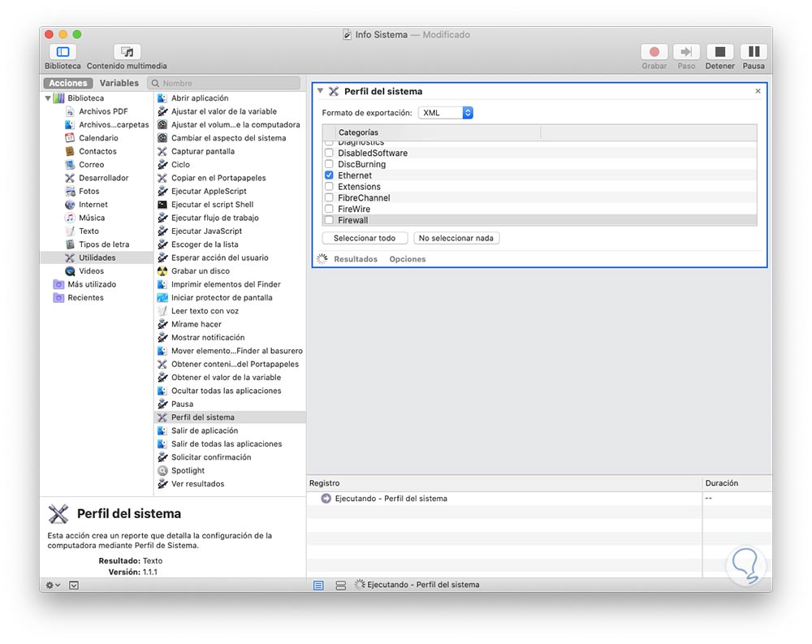
Task: Open the Resultados tab of the action
Action: [356, 259]
